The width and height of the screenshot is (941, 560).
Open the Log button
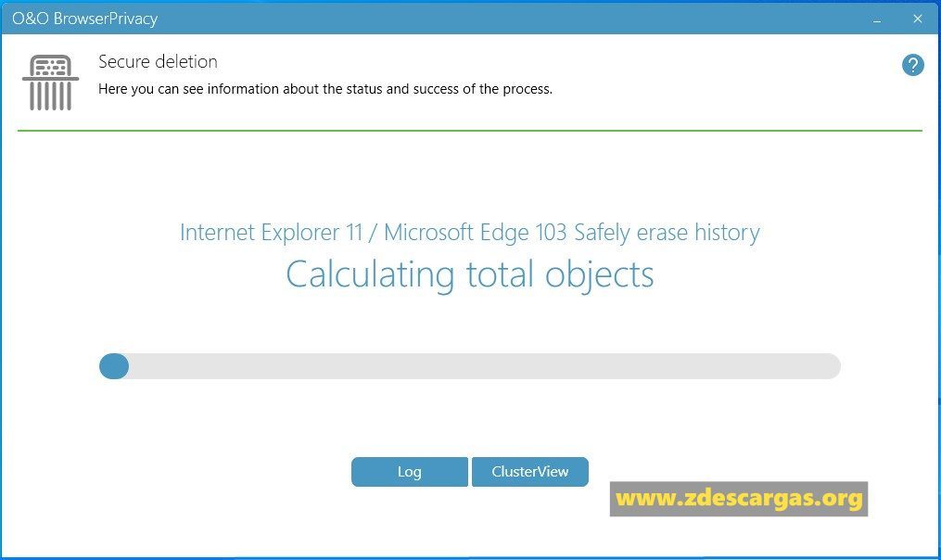tap(409, 472)
